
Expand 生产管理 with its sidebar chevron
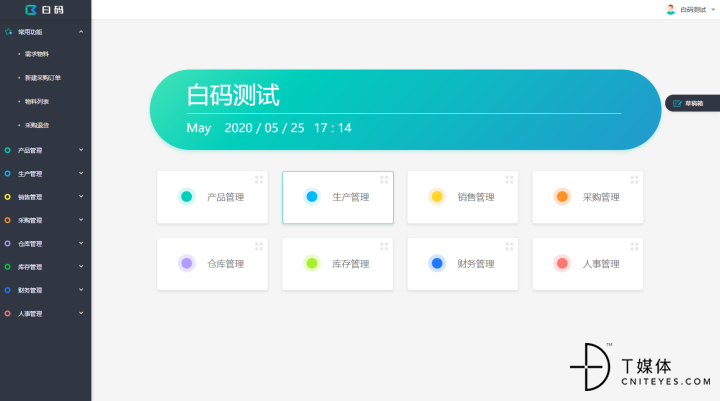pyautogui.click(x=81, y=173)
